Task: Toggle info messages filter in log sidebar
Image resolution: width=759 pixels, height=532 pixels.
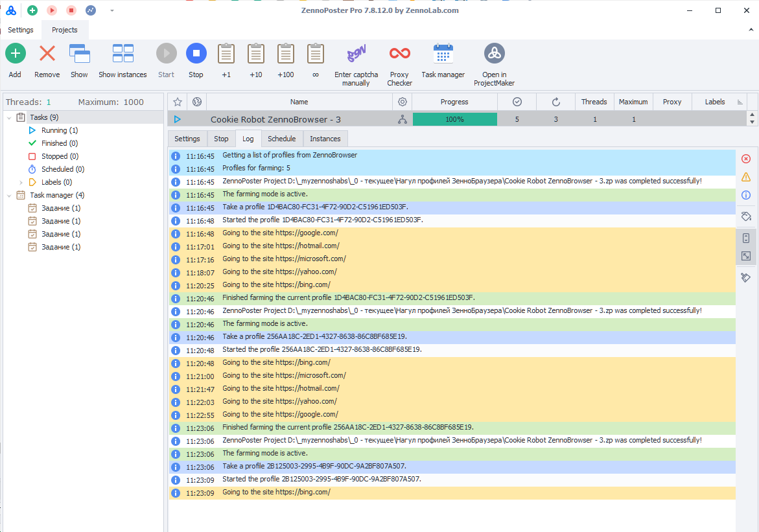Action: coord(745,195)
